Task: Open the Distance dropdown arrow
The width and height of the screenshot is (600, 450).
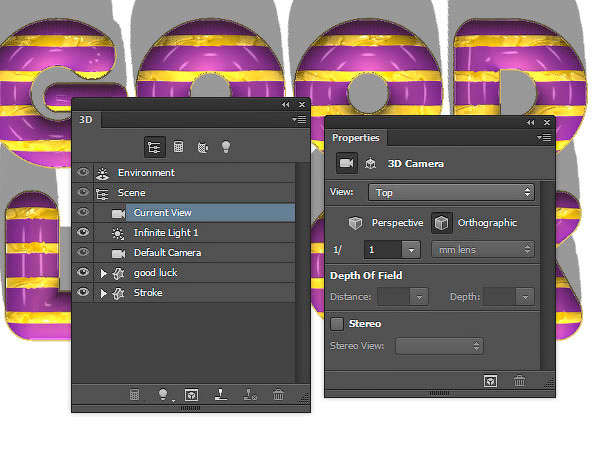Action: coord(419,297)
